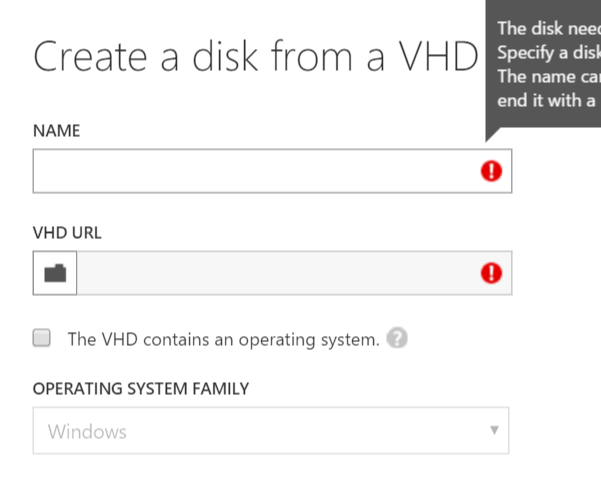Click the "Specify a disk" tooltip line
Image resolution: width=601 pixels, height=501 pixels.
coord(548,52)
